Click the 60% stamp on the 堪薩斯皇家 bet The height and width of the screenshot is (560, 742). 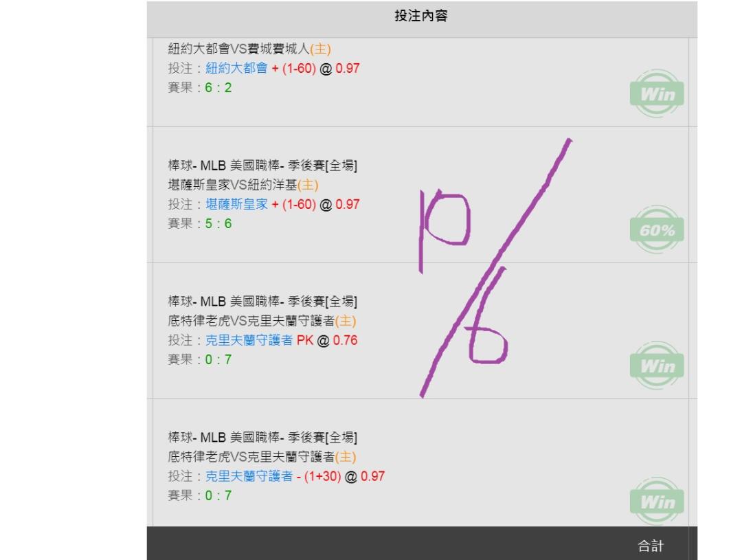pyautogui.click(x=657, y=229)
